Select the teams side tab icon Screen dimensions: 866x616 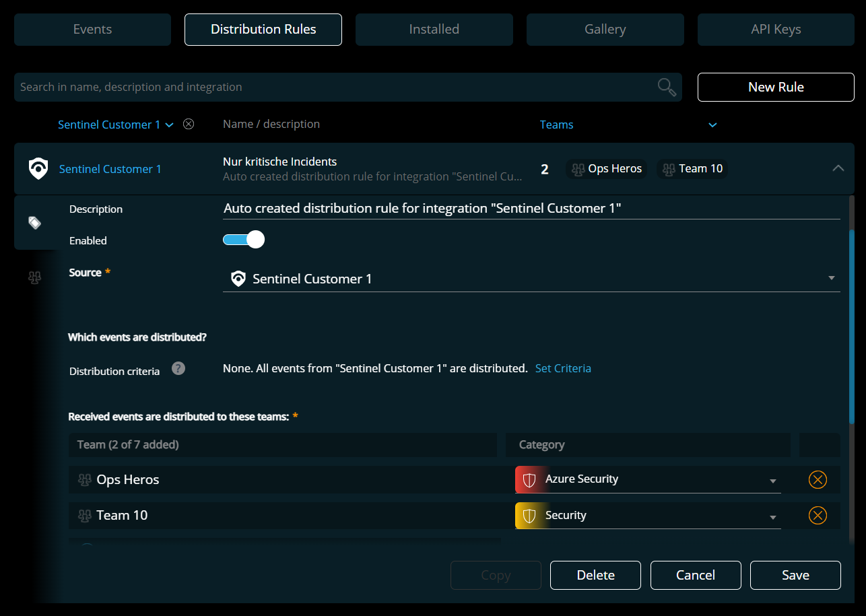tap(35, 277)
